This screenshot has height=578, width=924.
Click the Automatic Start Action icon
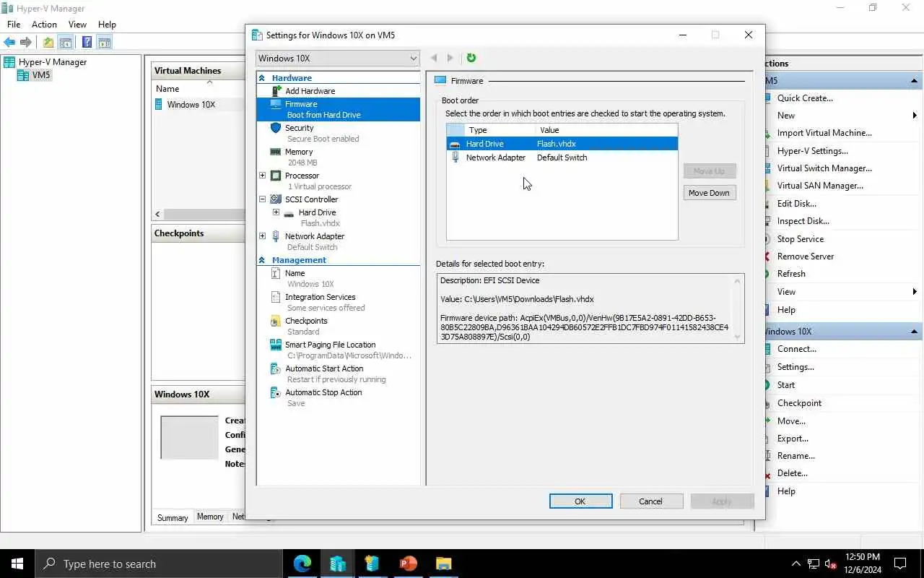[276, 368]
